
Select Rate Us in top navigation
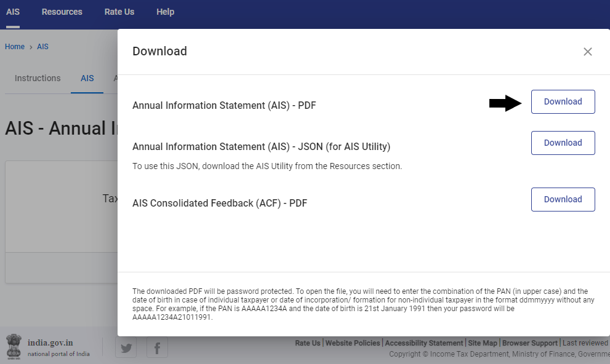pyautogui.click(x=119, y=12)
